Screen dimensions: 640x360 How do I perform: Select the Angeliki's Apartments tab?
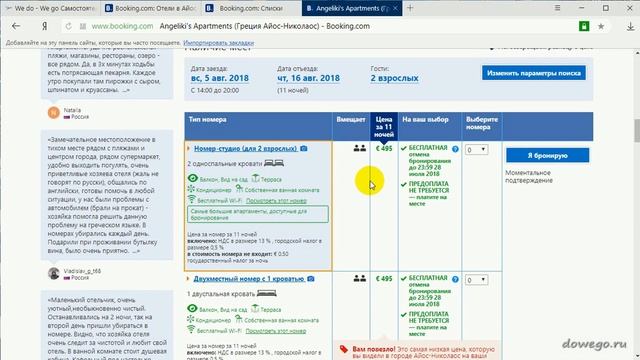pyautogui.click(x=347, y=8)
